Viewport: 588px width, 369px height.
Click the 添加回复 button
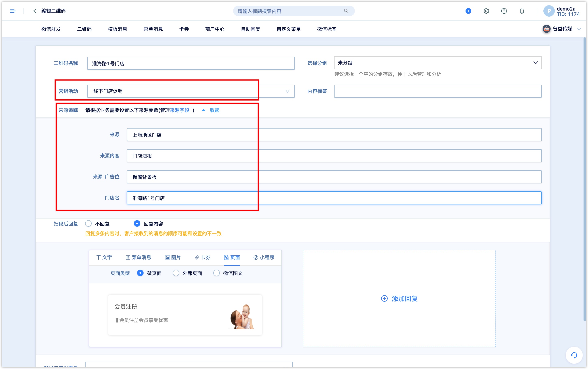pos(399,298)
